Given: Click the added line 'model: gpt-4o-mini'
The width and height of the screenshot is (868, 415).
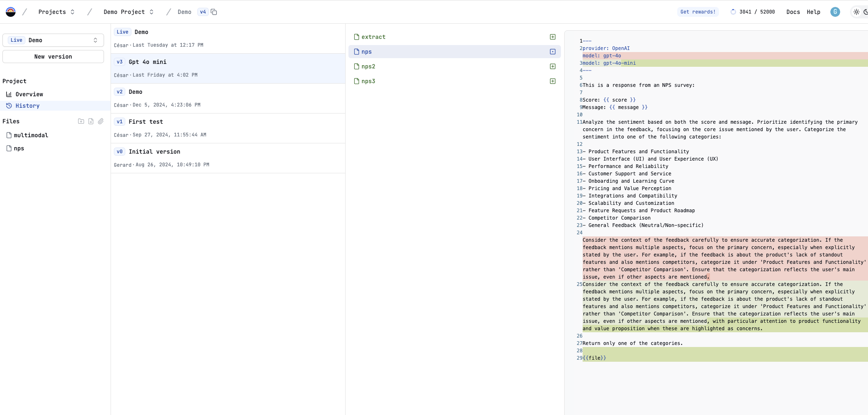Looking at the screenshot, I should (x=725, y=63).
